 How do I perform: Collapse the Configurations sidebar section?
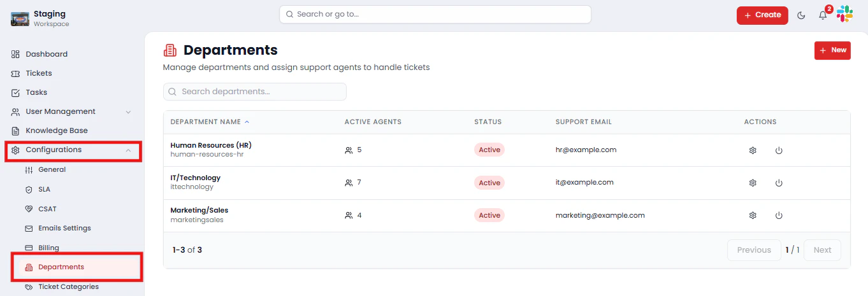(128, 150)
